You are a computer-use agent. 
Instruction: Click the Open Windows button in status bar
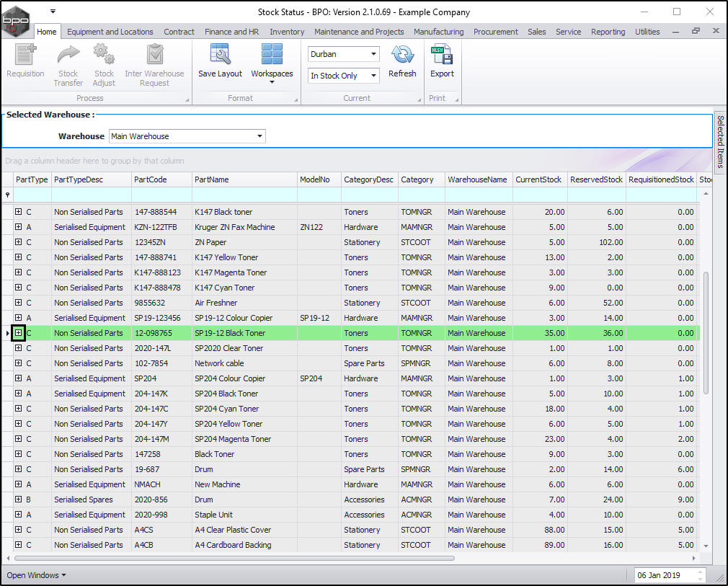pos(36,575)
